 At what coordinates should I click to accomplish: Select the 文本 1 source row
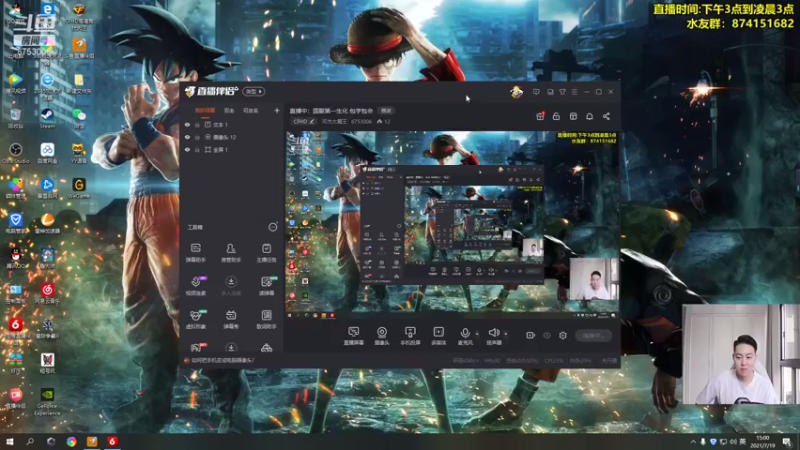232,125
